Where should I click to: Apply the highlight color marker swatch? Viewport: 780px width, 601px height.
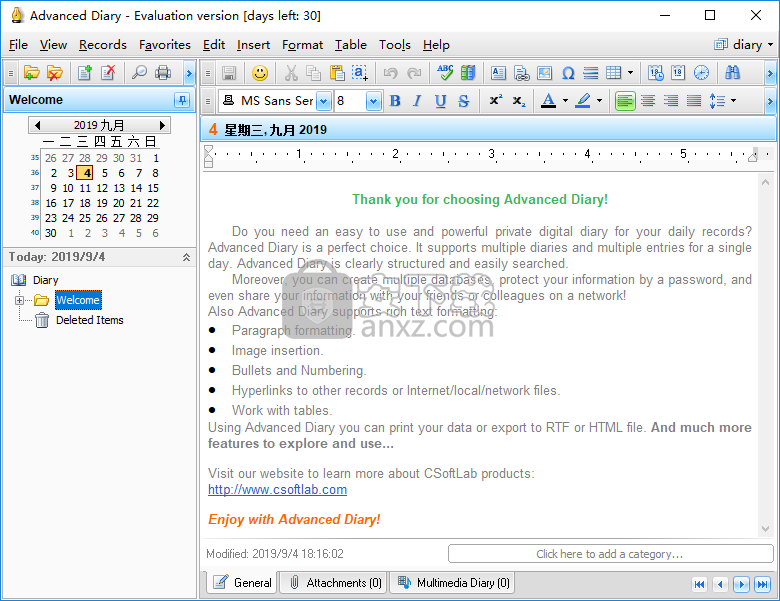pos(583,101)
